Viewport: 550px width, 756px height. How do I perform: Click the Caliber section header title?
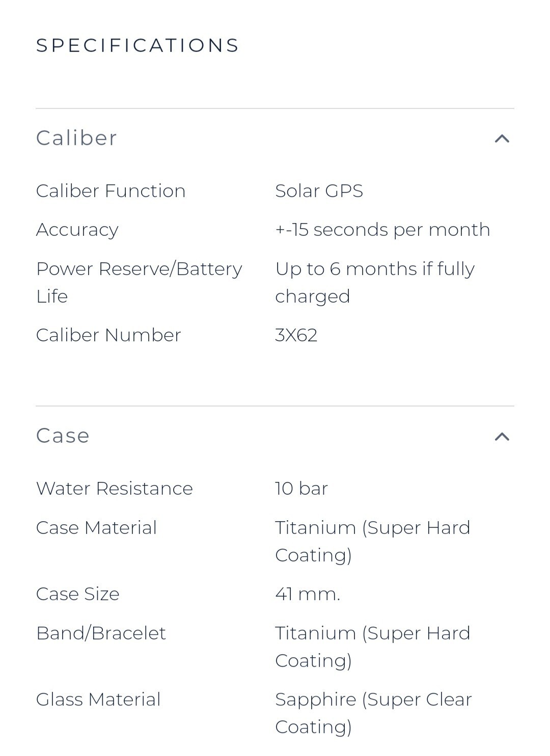(x=77, y=138)
